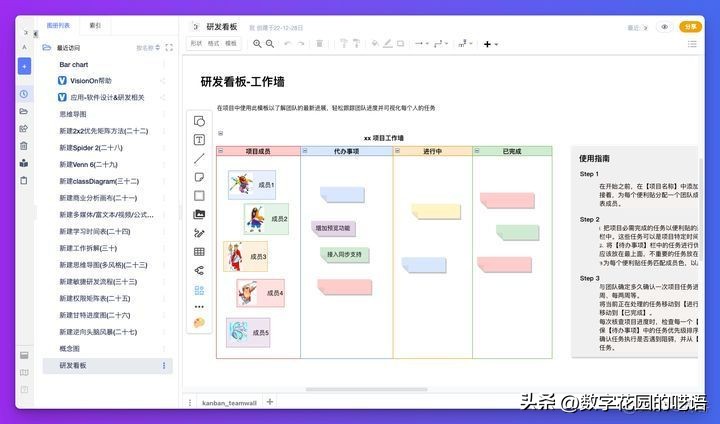Select the Shapes tool in canvas palette
This screenshot has width=720, height=424.
pos(199,121)
